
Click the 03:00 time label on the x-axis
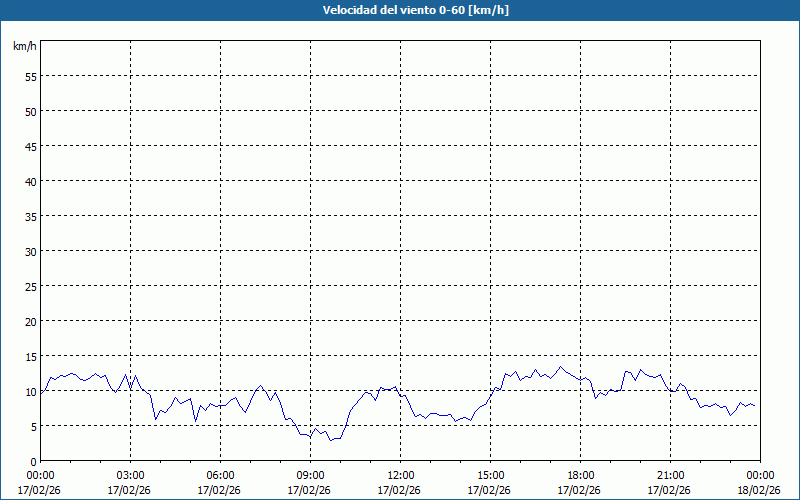point(130,475)
